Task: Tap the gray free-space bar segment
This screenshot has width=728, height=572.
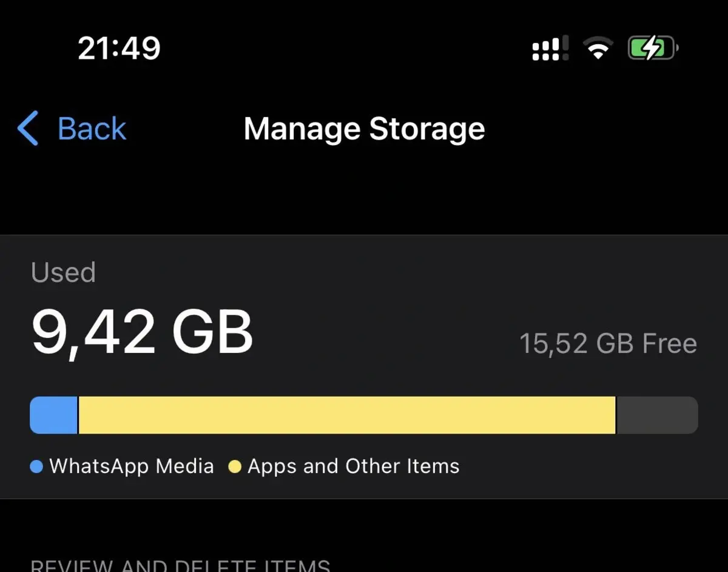Action: [657, 415]
